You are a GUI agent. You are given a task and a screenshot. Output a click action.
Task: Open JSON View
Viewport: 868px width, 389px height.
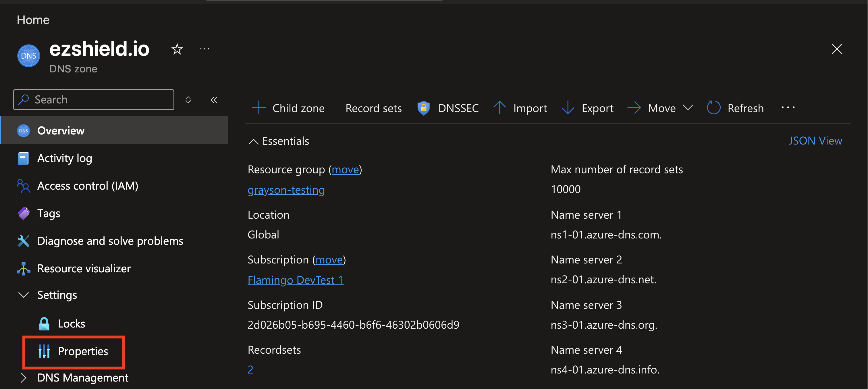[815, 141]
